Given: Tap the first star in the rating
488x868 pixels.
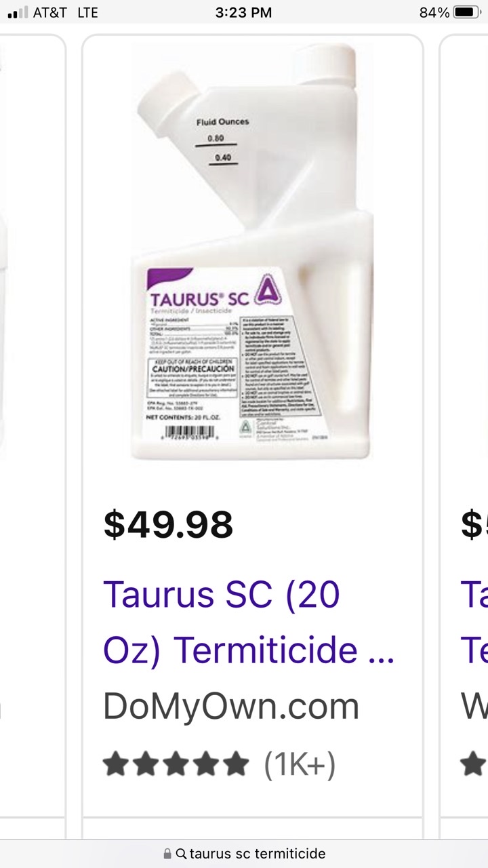Looking at the screenshot, I should 116,764.
